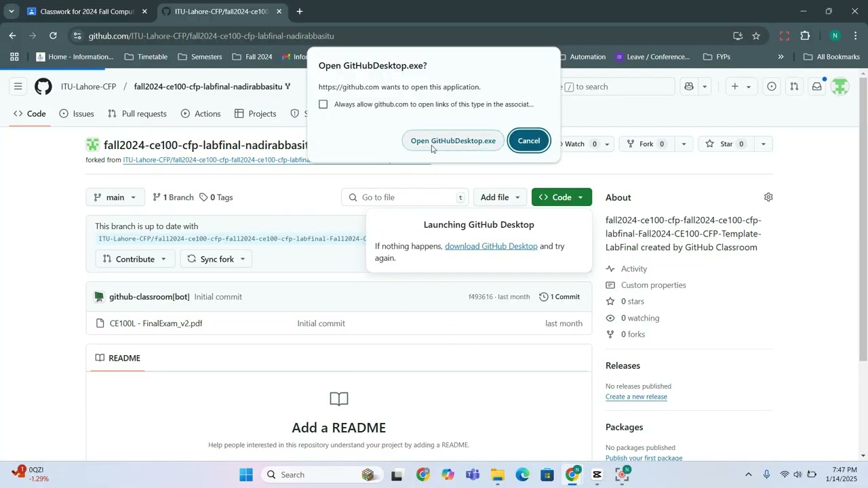The width and height of the screenshot is (868, 488).
Task: Open Copilot app from taskbar
Action: click(448, 474)
